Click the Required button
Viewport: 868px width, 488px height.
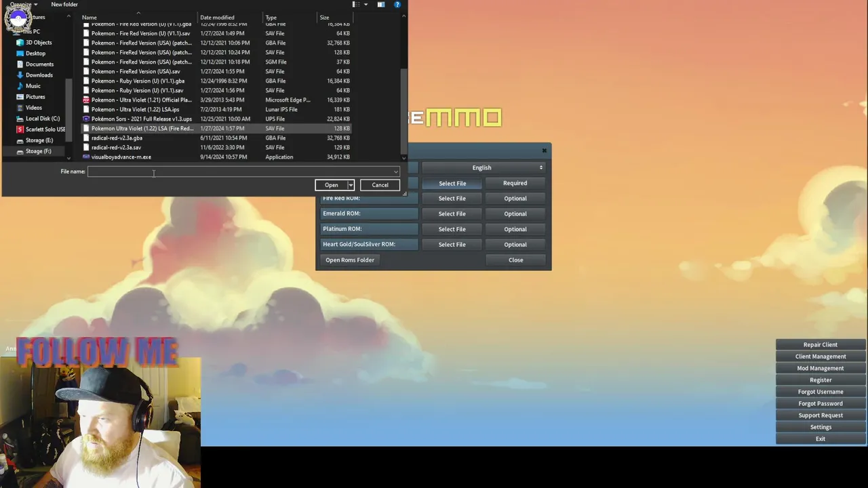(515, 183)
